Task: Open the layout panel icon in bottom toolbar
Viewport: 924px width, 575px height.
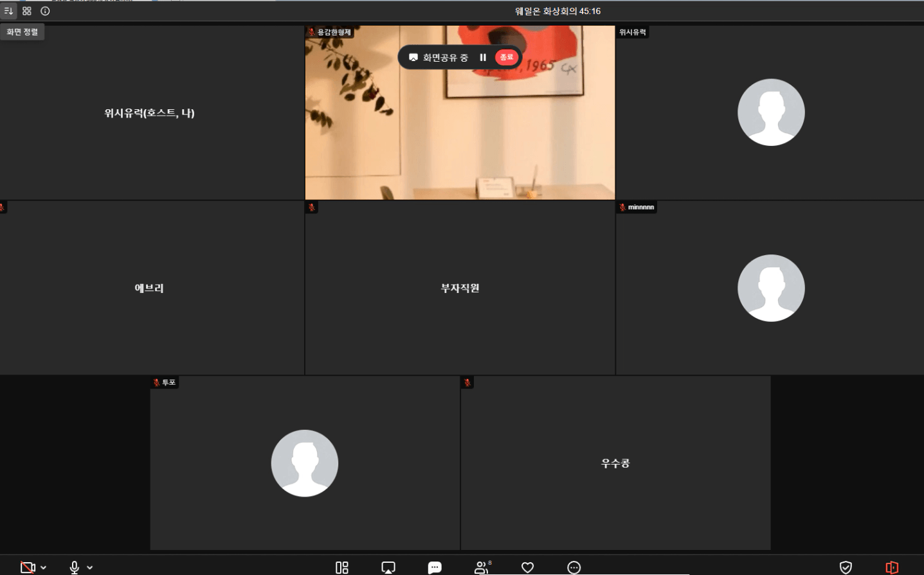Action: pos(342,567)
